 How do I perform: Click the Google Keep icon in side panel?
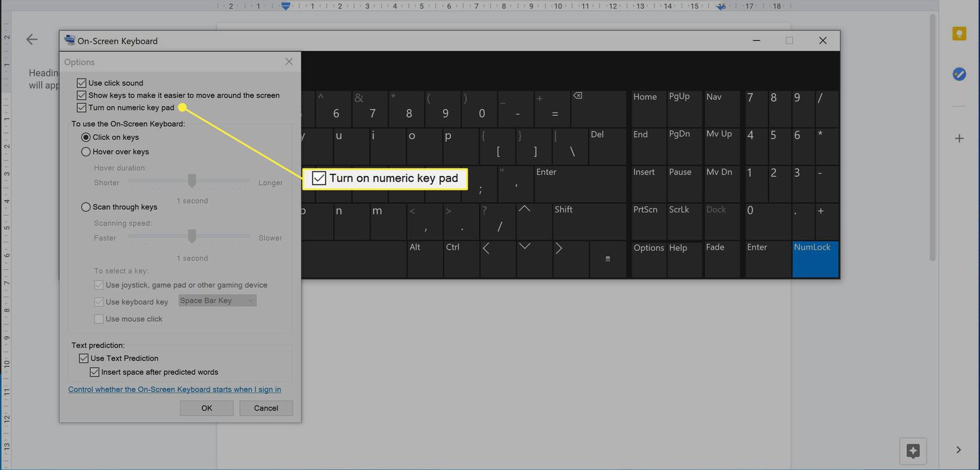(958, 34)
